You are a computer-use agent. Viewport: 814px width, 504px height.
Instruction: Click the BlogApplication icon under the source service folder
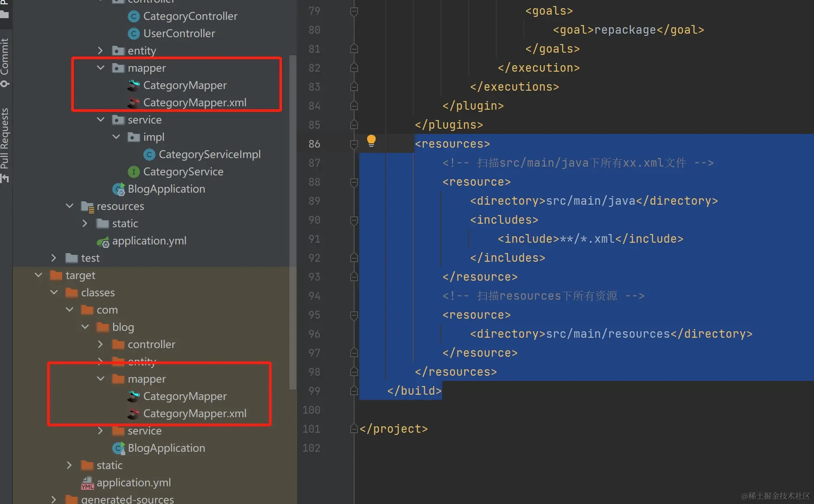click(x=118, y=189)
